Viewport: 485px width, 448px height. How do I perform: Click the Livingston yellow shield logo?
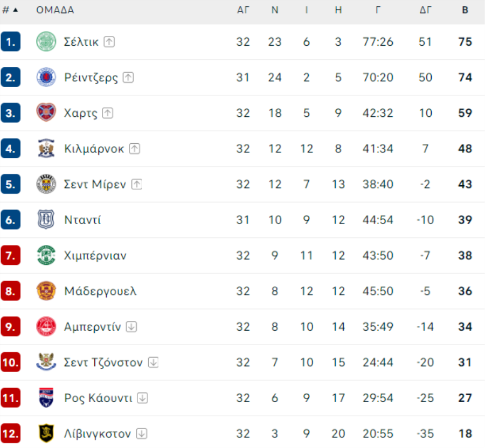pos(46,433)
